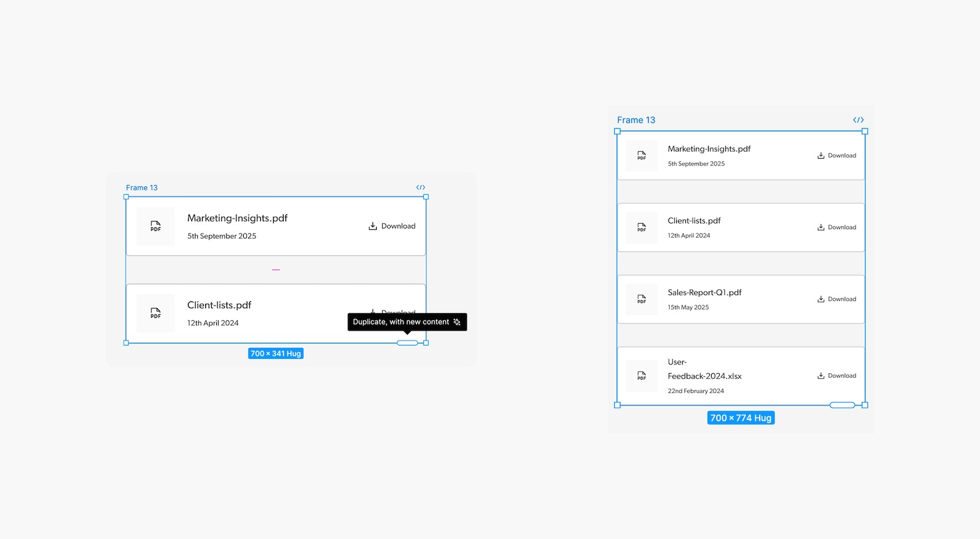
Task: Select 5th September 2025 date in left frame
Action: pyautogui.click(x=222, y=236)
